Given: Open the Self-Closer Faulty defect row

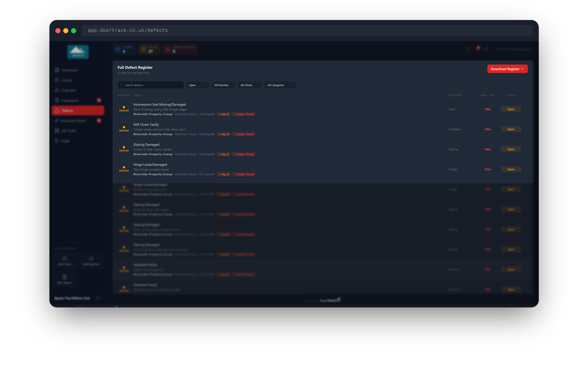Looking at the screenshot, I should (323, 129).
